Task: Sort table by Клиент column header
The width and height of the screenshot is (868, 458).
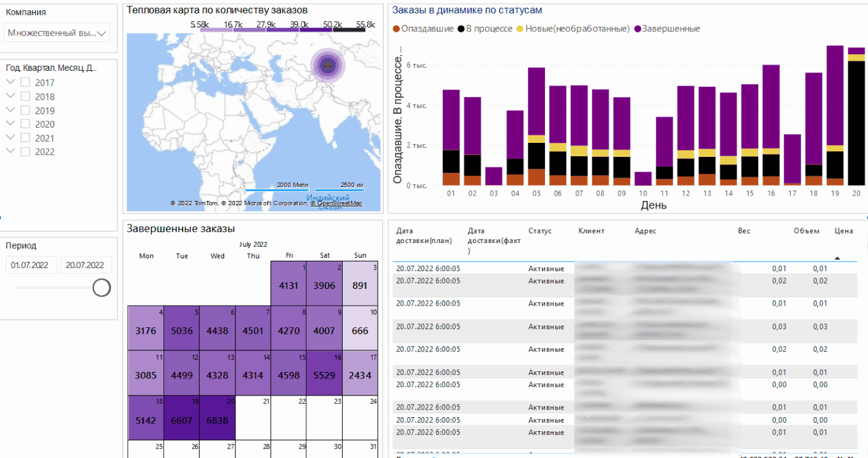Action: (x=591, y=231)
